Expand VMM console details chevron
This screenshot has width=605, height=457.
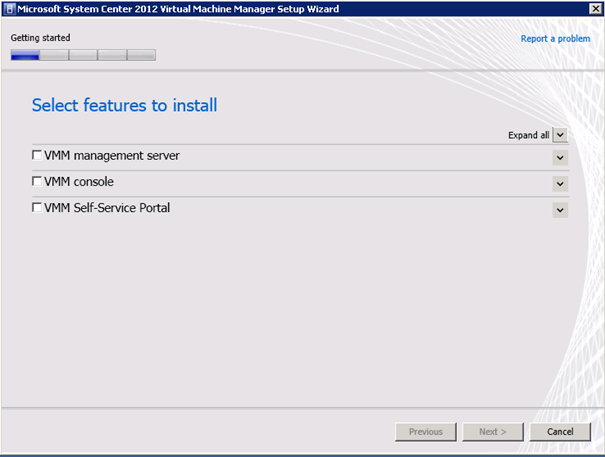coord(560,184)
